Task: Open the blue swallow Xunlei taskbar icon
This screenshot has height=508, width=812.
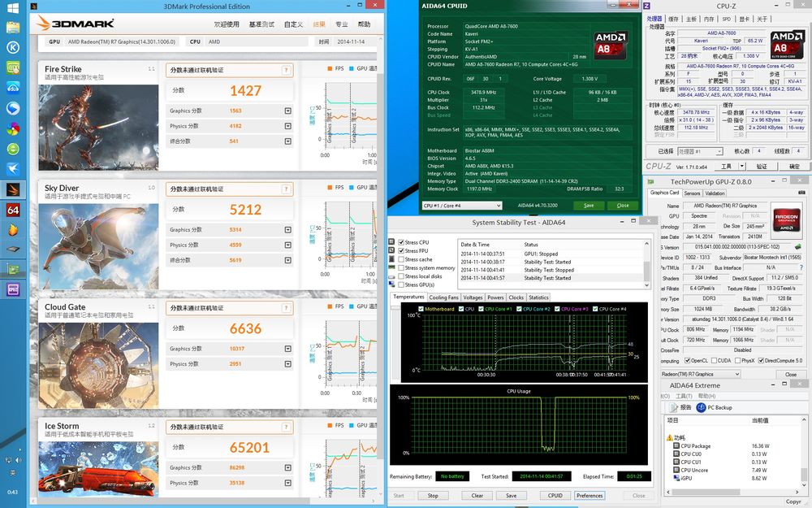Action: 13,168
